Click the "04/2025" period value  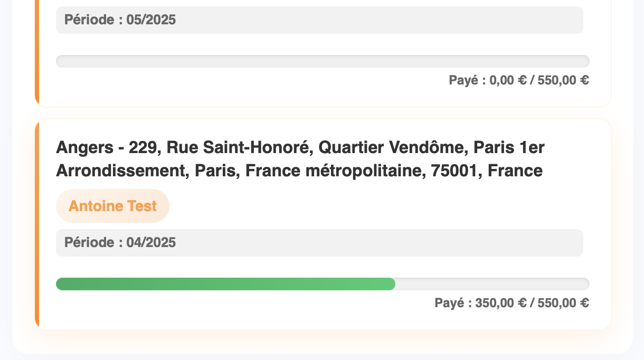pos(151,243)
